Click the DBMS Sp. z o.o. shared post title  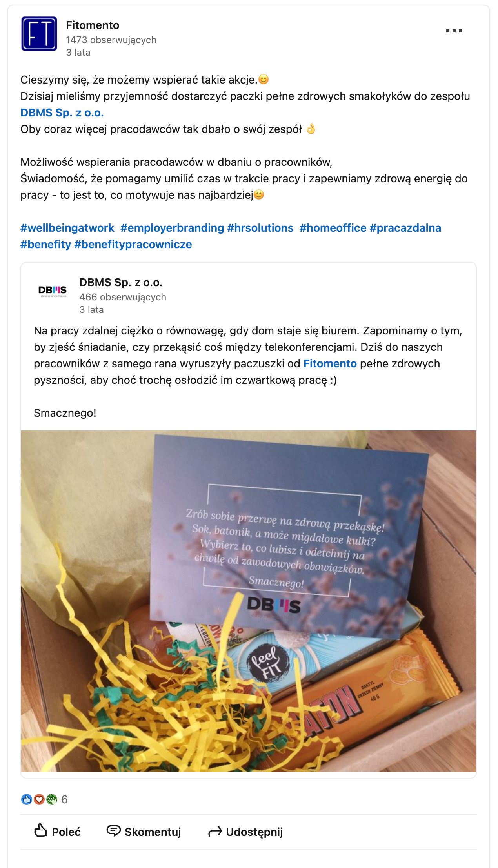[121, 282]
